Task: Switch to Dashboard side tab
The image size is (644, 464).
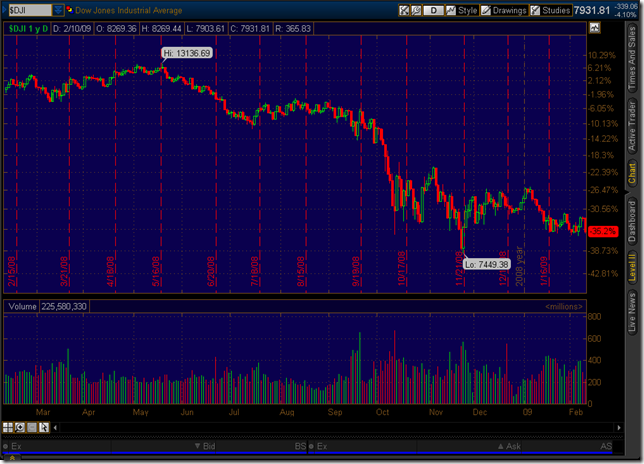Action: click(x=632, y=221)
